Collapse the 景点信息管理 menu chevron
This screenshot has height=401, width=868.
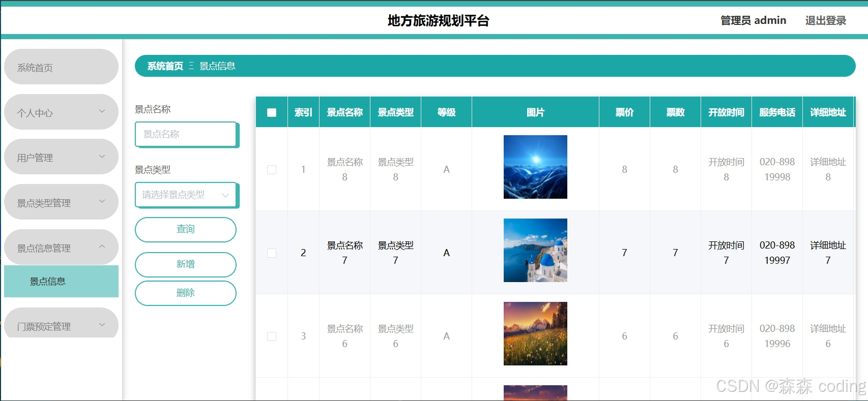click(x=102, y=246)
